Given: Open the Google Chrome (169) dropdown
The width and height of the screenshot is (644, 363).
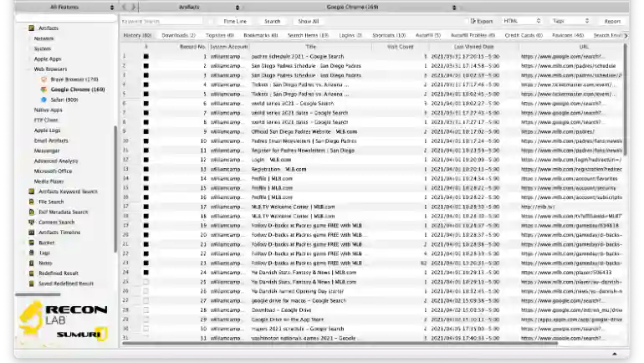Looking at the screenshot, I should (352, 7).
